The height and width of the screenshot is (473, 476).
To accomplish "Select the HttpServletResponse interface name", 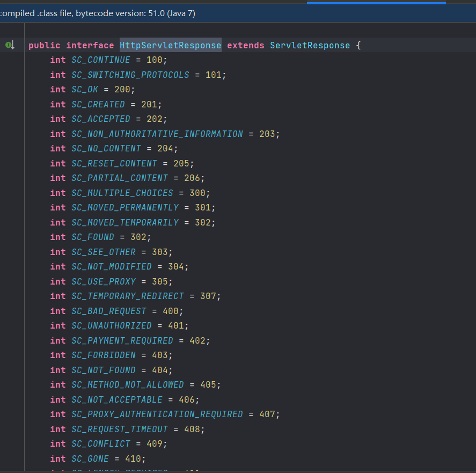I will [170, 45].
